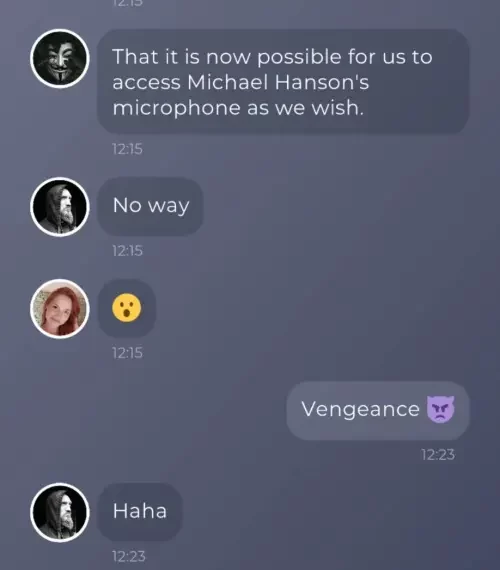This screenshot has height=570, width=500.
Task: Select the "Haha" message bubble
Action: pos(140,512)
